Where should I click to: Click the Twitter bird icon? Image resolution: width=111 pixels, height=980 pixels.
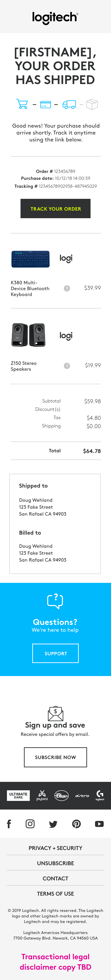(x=53, y=824)
